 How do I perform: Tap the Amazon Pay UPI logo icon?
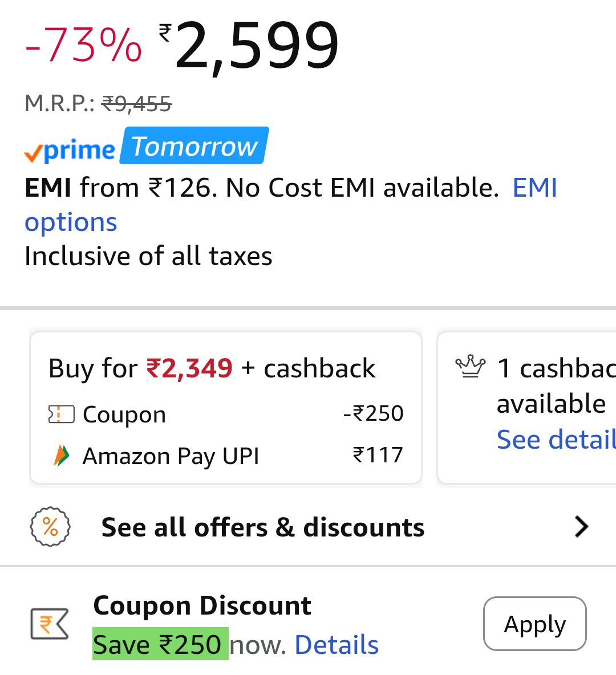[x=61, y=456]
